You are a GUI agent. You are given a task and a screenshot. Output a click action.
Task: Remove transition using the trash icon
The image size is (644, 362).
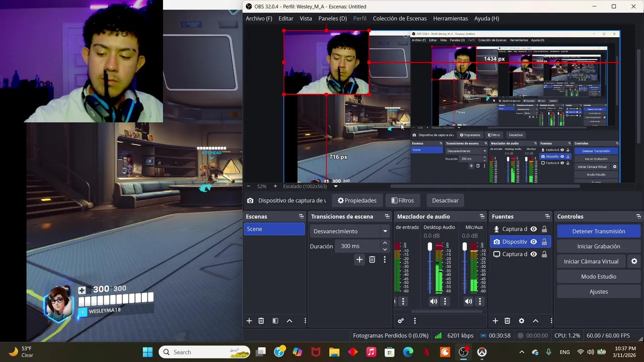click(x=372, y=259)
